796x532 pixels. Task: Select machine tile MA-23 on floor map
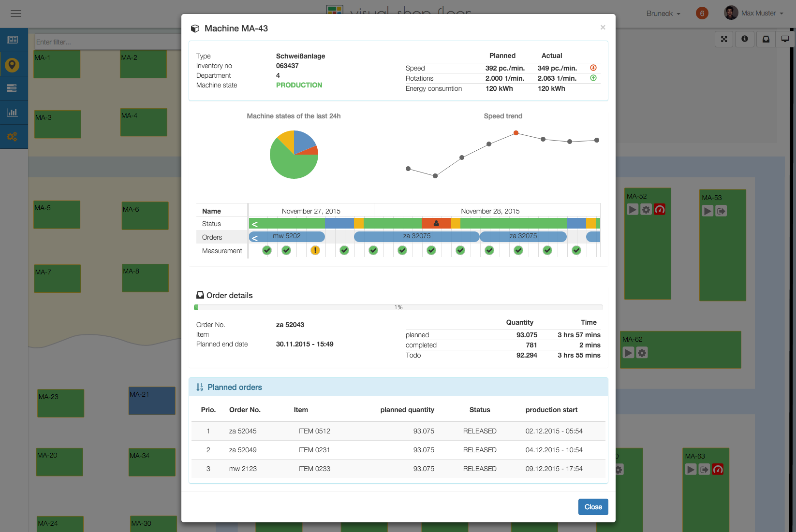[x=61, y=403]
